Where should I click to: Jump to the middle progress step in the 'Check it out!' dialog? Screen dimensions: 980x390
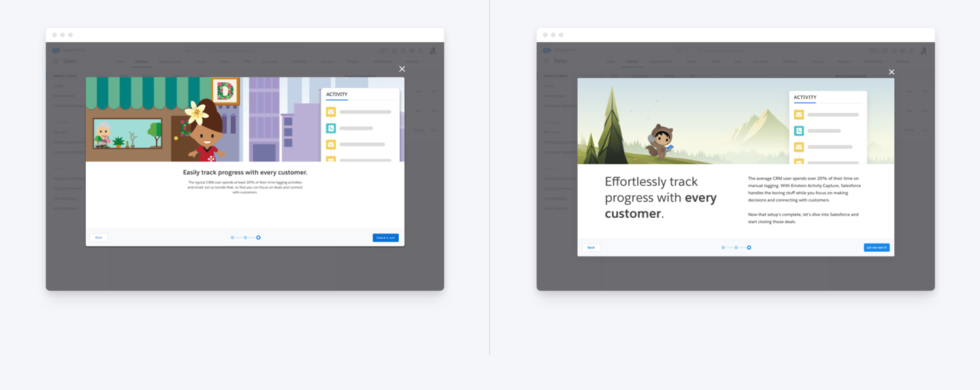pyautogui.click(x=246, y=238)
